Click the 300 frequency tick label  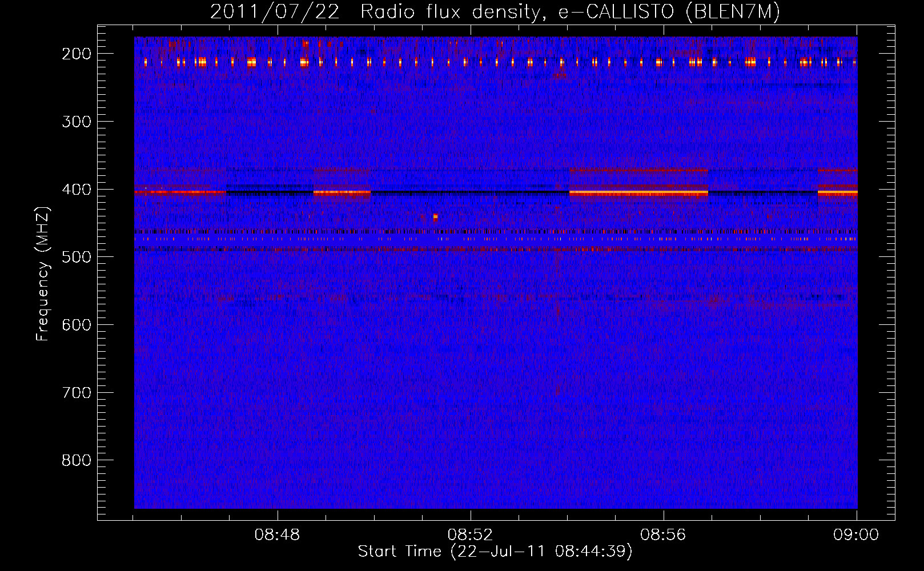click(77, 122)
